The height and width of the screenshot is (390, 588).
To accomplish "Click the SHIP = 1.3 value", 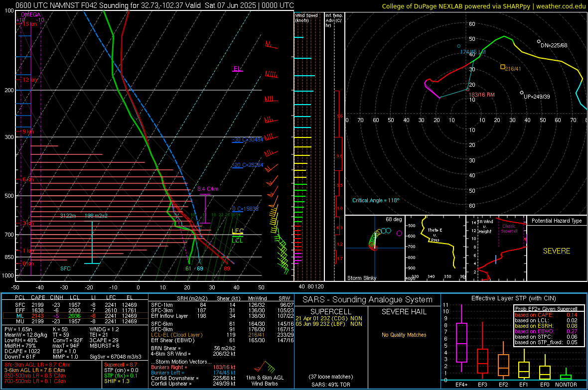I will click(117, 381).
